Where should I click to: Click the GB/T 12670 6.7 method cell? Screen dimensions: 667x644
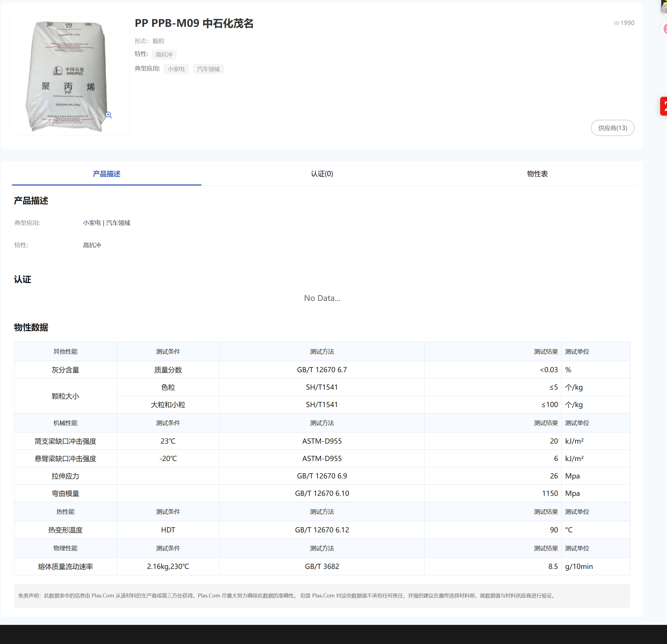click(322, 370)
